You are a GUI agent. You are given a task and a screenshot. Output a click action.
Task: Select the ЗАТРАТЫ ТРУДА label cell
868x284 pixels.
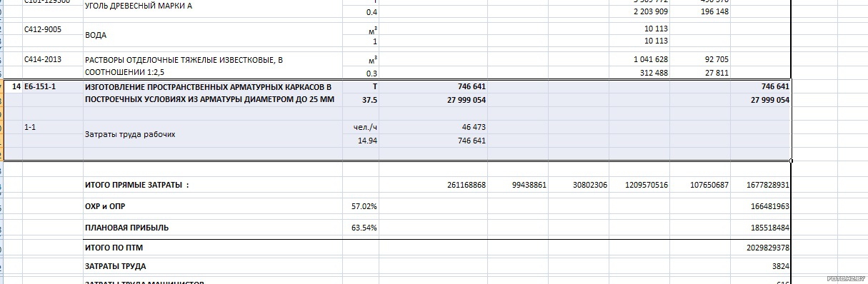pyautogui.click(x=213, y=266)
